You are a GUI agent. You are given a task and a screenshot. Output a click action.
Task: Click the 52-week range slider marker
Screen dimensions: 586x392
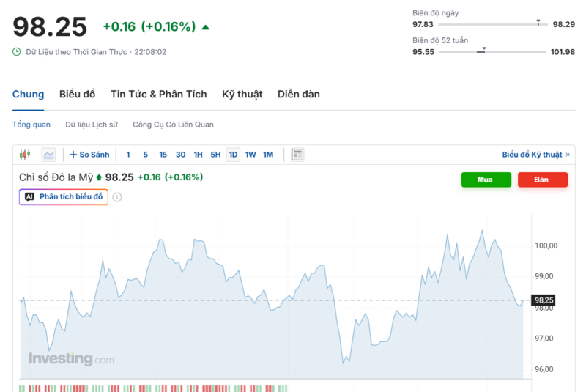(483, 50)
